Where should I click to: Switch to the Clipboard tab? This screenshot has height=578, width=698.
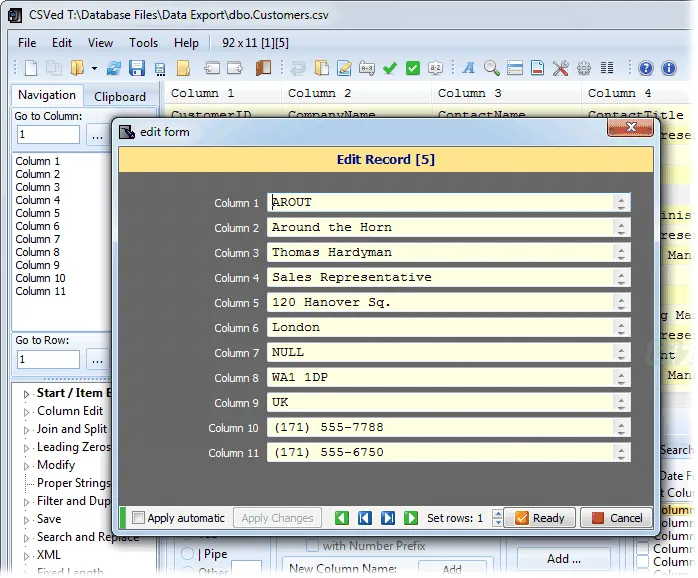(x=120, y=97)
